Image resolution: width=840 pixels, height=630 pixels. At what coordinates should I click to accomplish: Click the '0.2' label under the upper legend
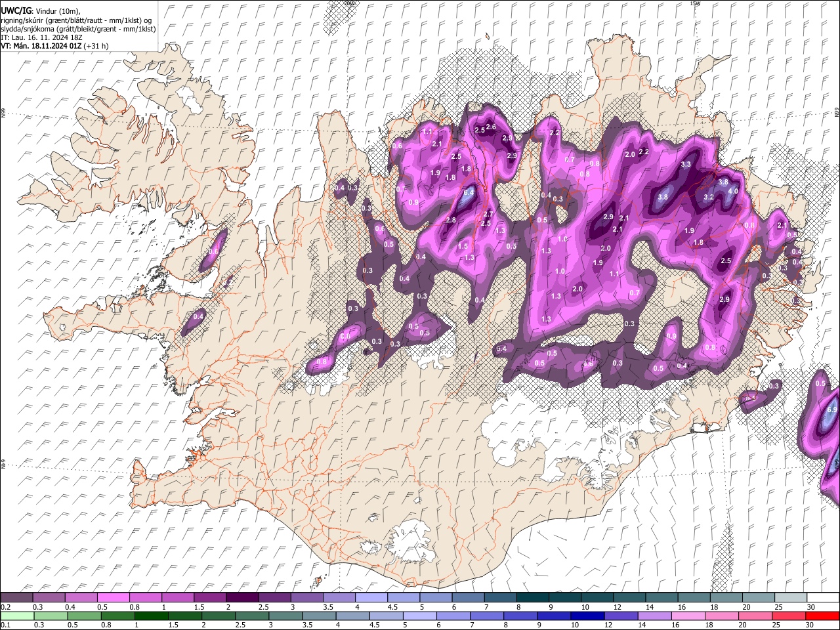click(x=5, y=607)
